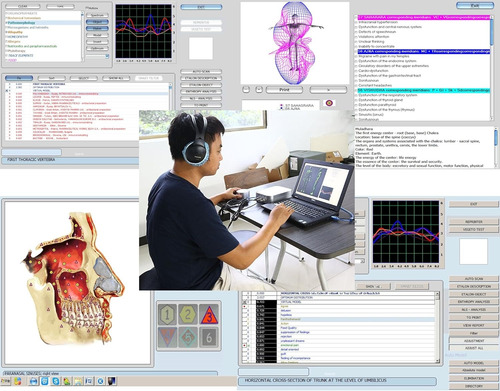
Task: Open the Windows Start button in the taskbar
Action: pos(6,381)
